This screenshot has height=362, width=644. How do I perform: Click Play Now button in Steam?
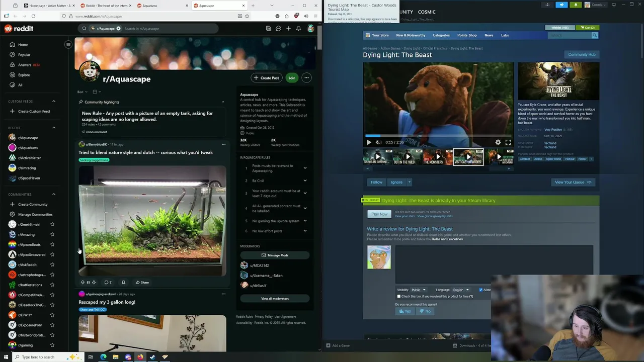379,214
